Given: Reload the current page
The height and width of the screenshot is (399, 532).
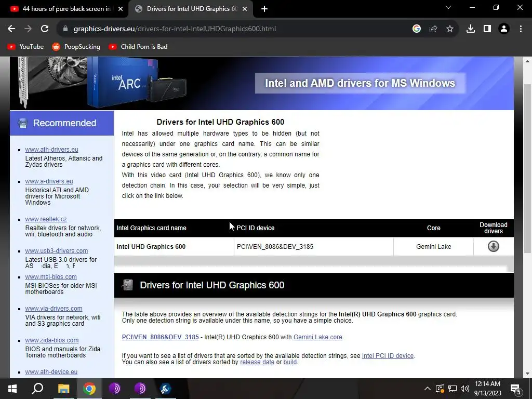Looking at the screenshot, I should click(x=45, y=29).
